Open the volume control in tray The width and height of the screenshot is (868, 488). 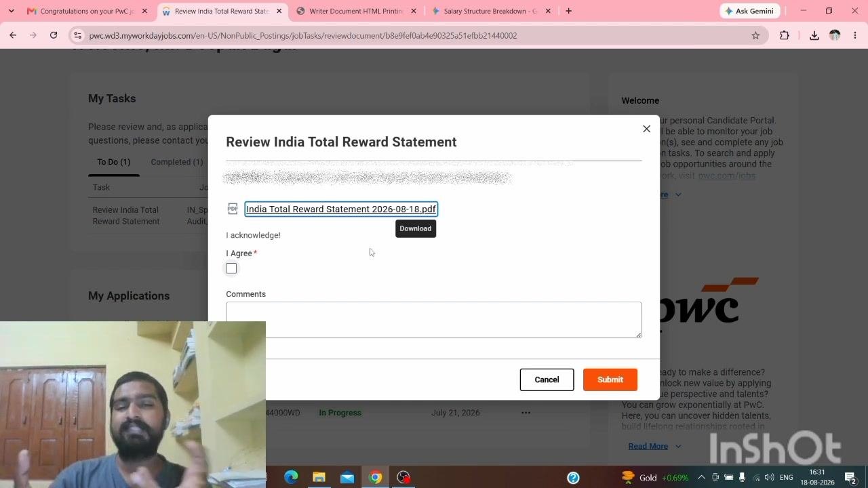[x=770, y=477]
